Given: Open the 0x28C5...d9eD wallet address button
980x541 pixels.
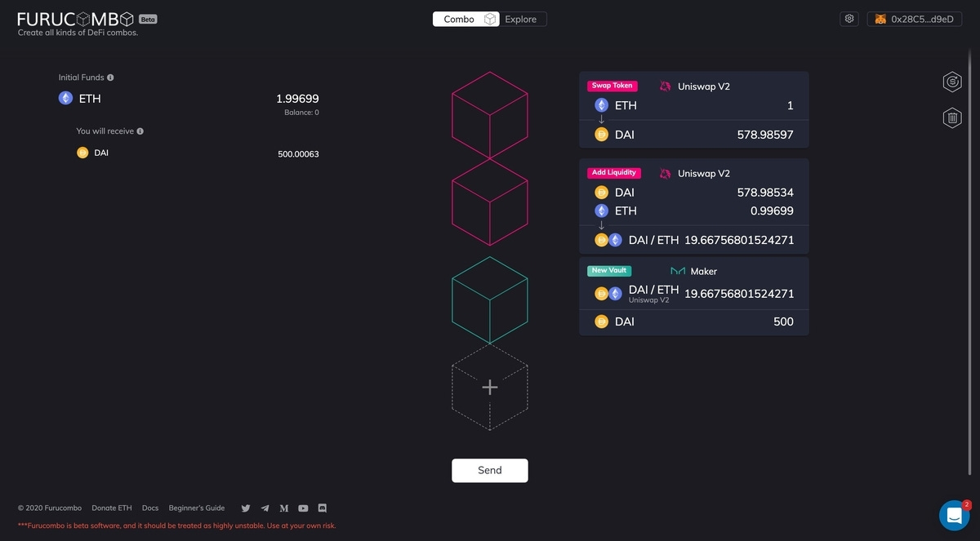Looking at the screenshot, I should click(x=915, y=19).
